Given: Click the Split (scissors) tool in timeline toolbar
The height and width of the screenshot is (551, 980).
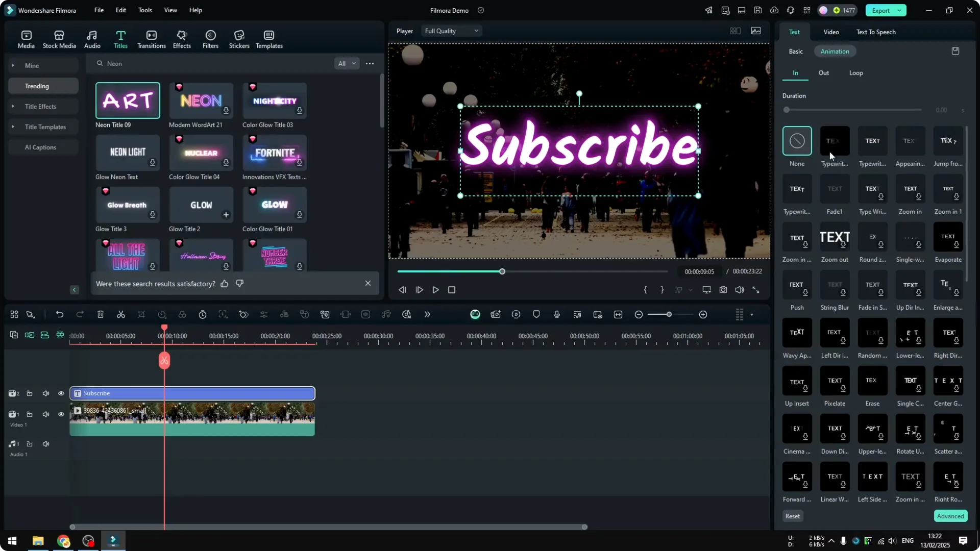Looking at the screenshot, I should tap(121, 314).
